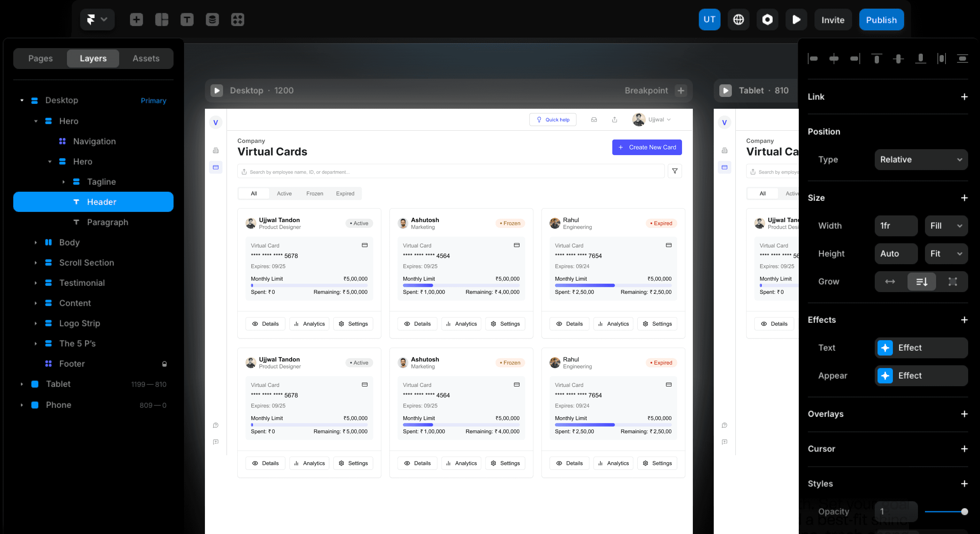Select the Layout tool in toolbar
980x534 pixels.
click(x=162, y=20)
